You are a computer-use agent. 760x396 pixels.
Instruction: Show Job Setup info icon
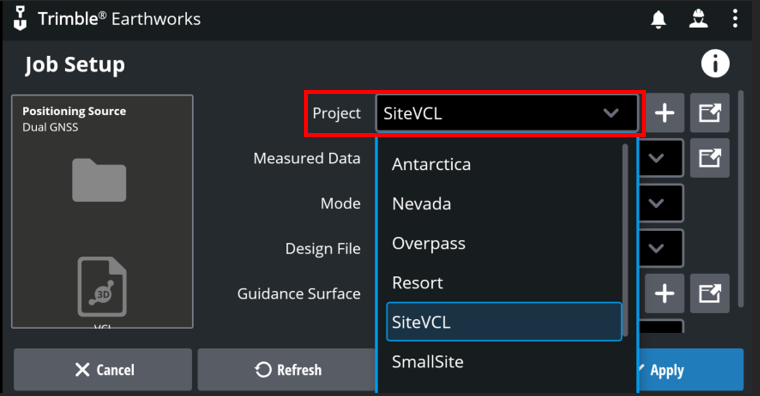(715, 63)
